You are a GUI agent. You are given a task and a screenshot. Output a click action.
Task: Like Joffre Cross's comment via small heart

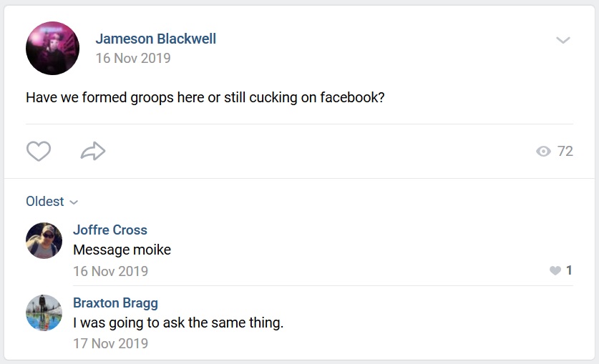(x=555, y=270)
